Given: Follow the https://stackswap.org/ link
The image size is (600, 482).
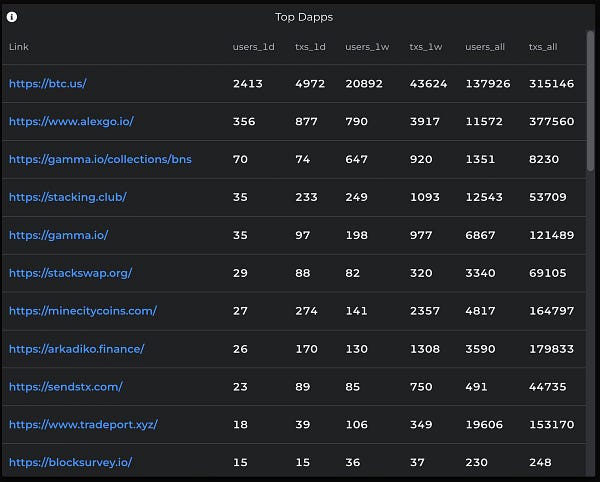Looking at the screenshot, I should click(x=70, y=273).
